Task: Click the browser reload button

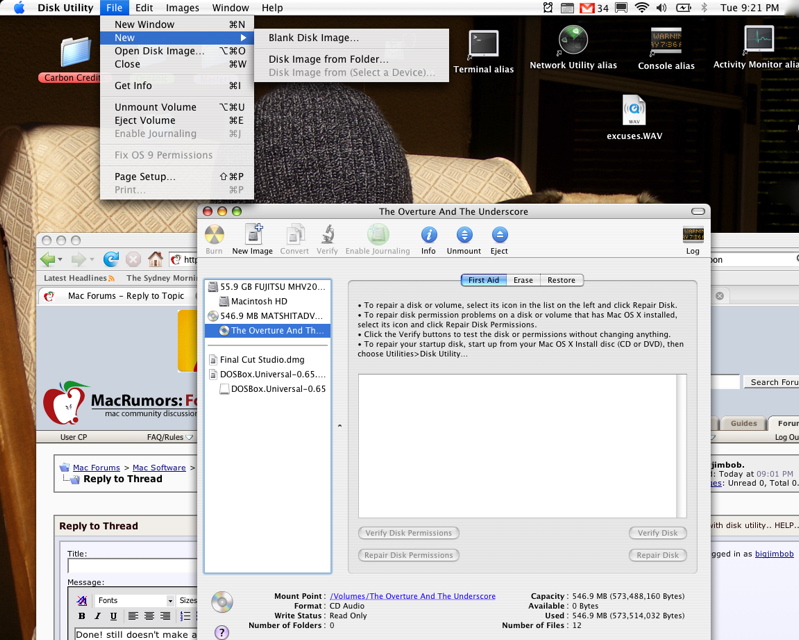Action: [x=111, y=259]
